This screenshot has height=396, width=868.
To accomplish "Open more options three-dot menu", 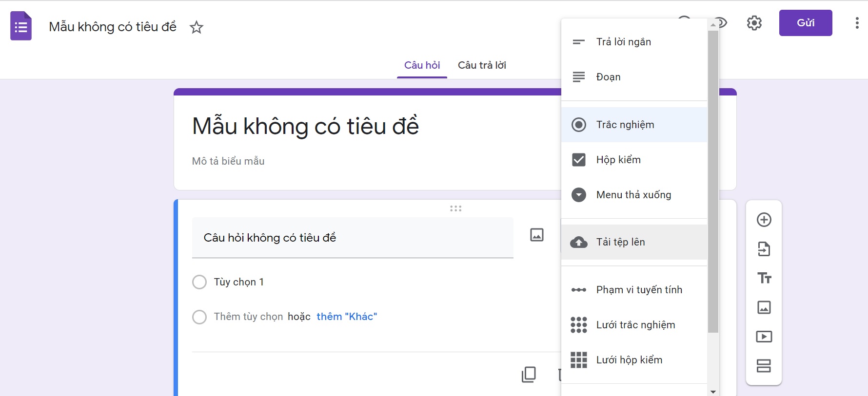I will pyautogui.click(x=857, y=23).
